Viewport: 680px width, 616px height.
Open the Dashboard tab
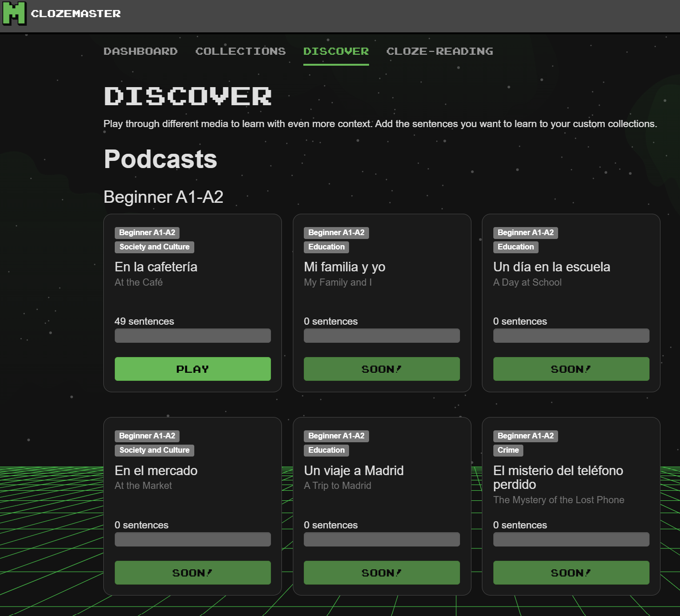(x=140, y=51)
